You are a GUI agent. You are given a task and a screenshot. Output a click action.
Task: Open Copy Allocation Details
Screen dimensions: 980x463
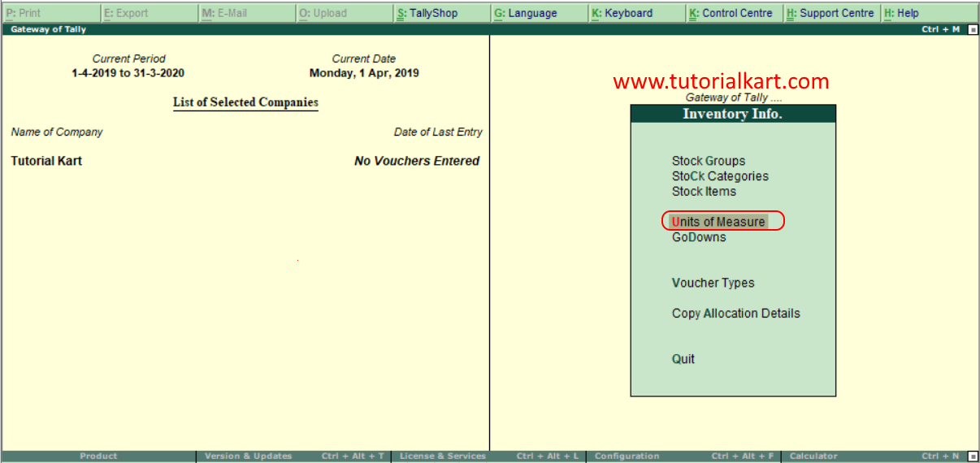735,314
